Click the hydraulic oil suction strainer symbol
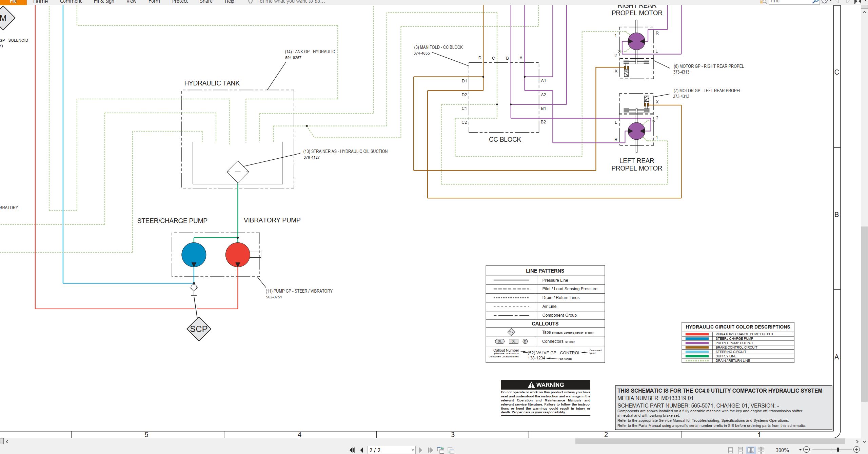 [238, 172]
